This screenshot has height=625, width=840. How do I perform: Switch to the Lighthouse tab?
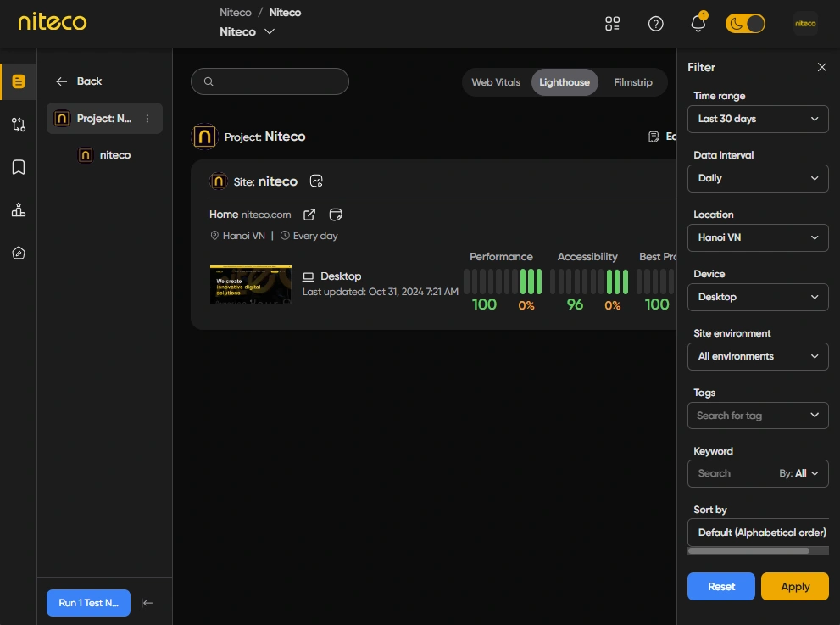565,82
